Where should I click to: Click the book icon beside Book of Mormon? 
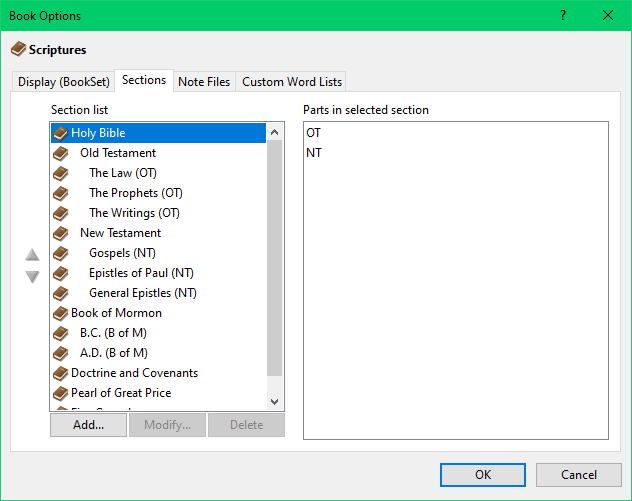pyautogui.click(x=60, y=313)
